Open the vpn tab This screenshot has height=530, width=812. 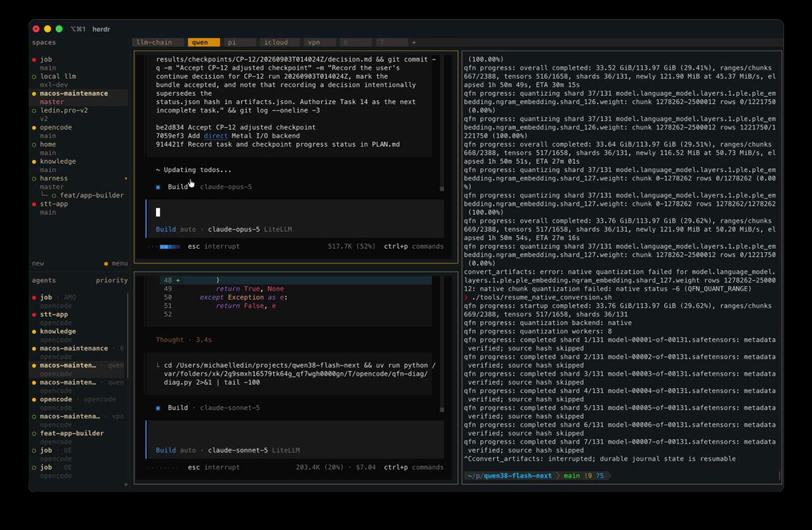(320, 43)
